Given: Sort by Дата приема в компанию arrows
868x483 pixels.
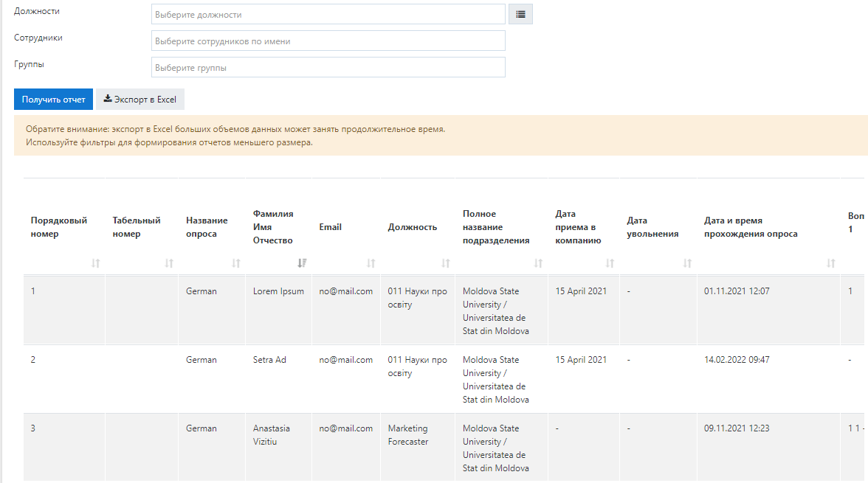Looking at the screenshot, I should [610, 263].
